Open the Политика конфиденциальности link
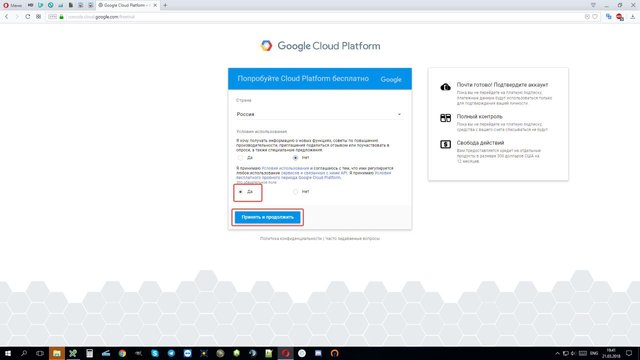 coord(291,238)
